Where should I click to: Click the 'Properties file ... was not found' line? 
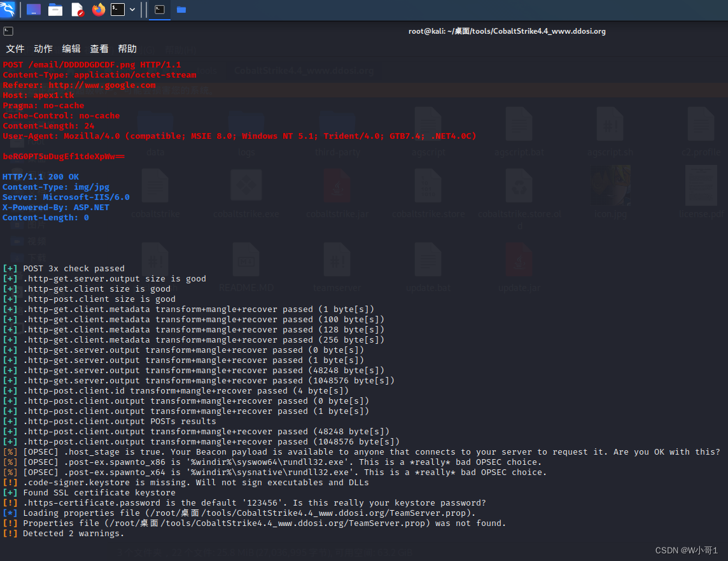[255, 524]
